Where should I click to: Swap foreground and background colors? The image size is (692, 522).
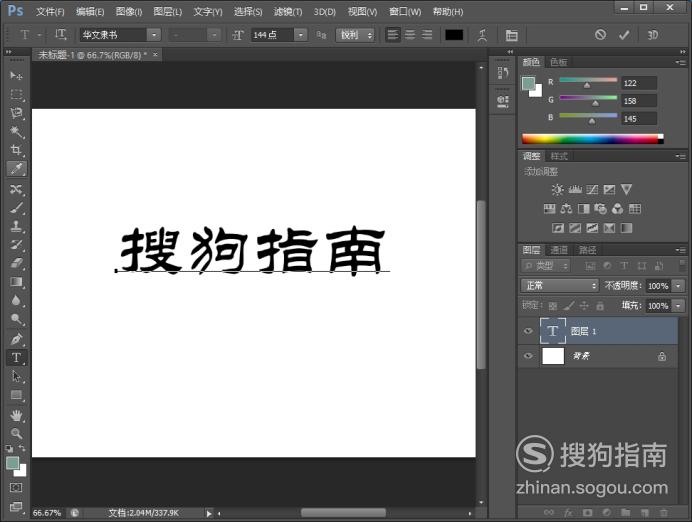[22, 448]
